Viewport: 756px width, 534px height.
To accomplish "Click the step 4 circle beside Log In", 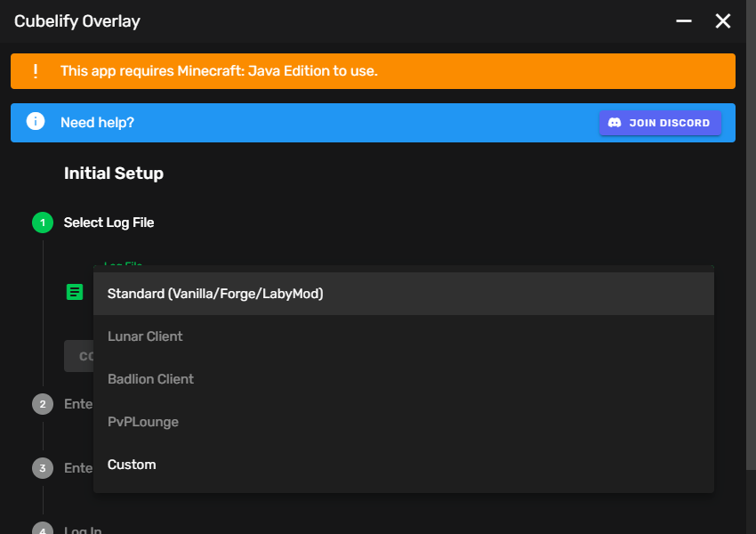I will point(43,529).
